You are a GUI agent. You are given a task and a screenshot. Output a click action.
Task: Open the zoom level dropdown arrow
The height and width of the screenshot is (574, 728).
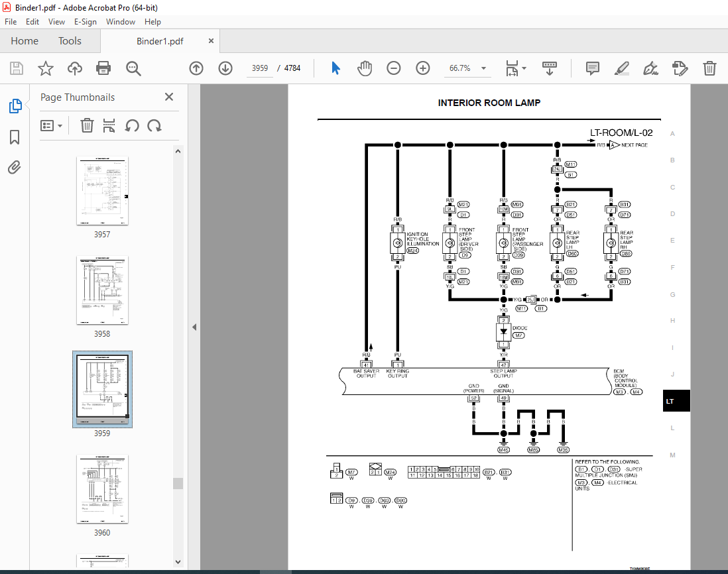tap(483, 68)
